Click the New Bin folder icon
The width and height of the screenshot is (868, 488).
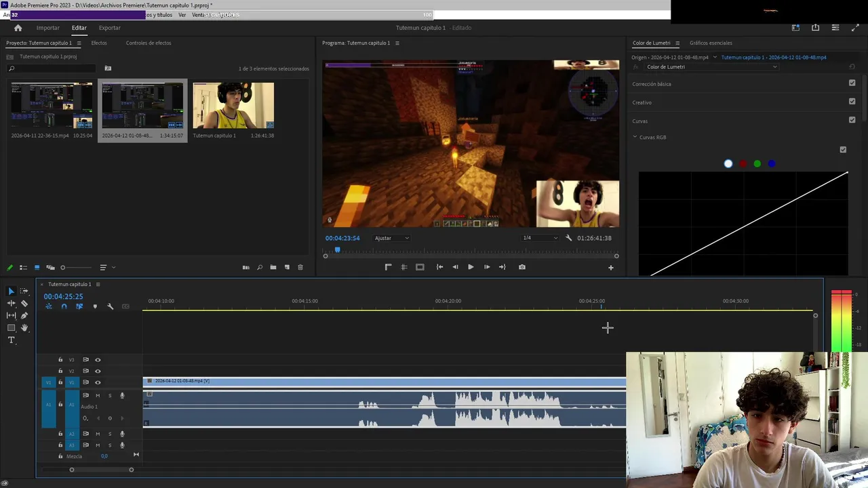click(x=273, y=268)
